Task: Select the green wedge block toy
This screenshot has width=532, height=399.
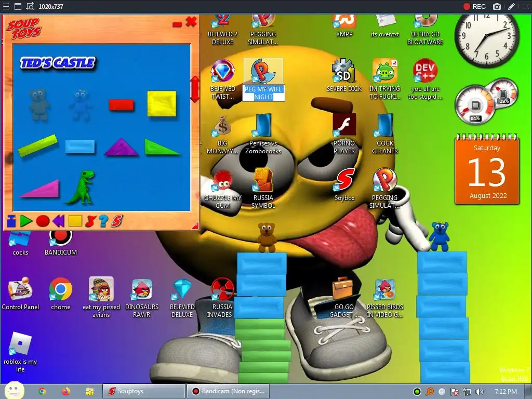Action: click(162, 147)
